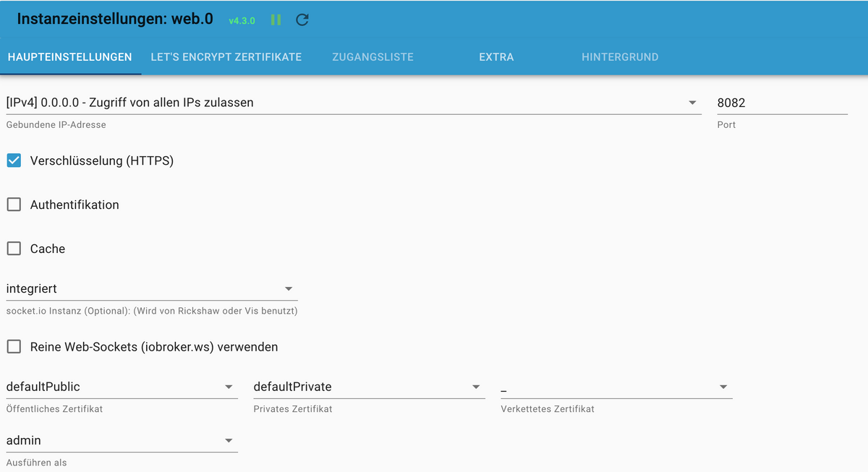Expand the socket.io Instanz dropdown

click(151, 288)
